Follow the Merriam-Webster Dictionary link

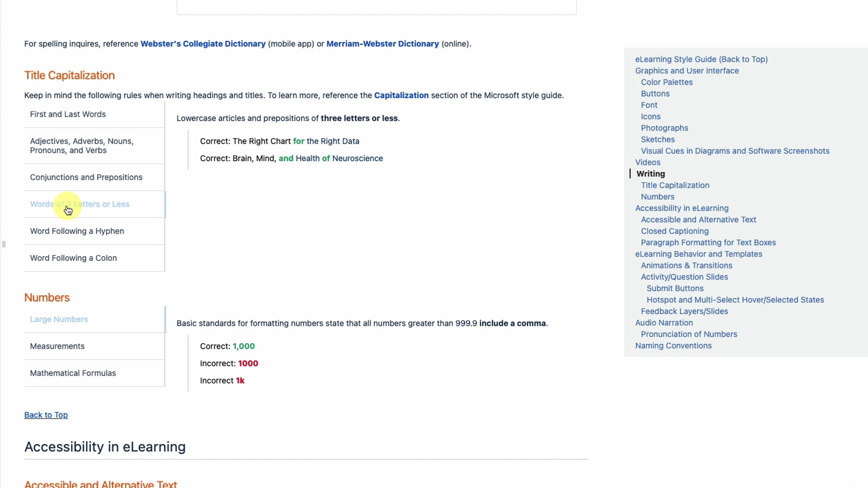pyautogui.click(x=382, y=44)
